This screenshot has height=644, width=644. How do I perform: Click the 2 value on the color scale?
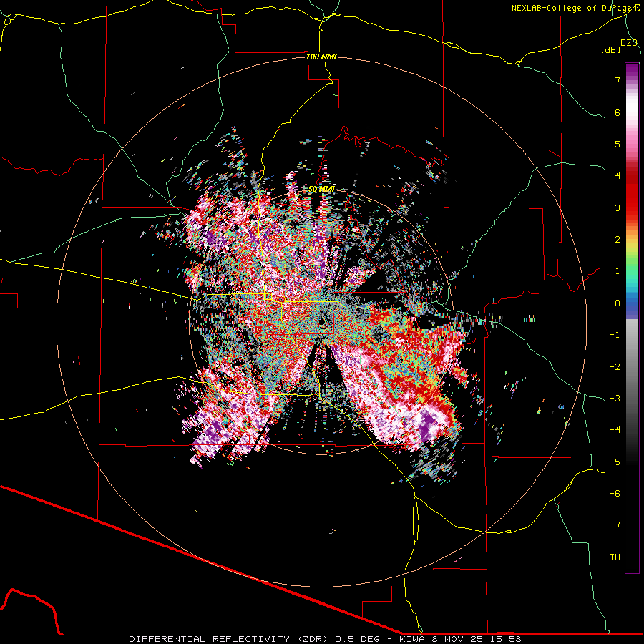[618, 240]
